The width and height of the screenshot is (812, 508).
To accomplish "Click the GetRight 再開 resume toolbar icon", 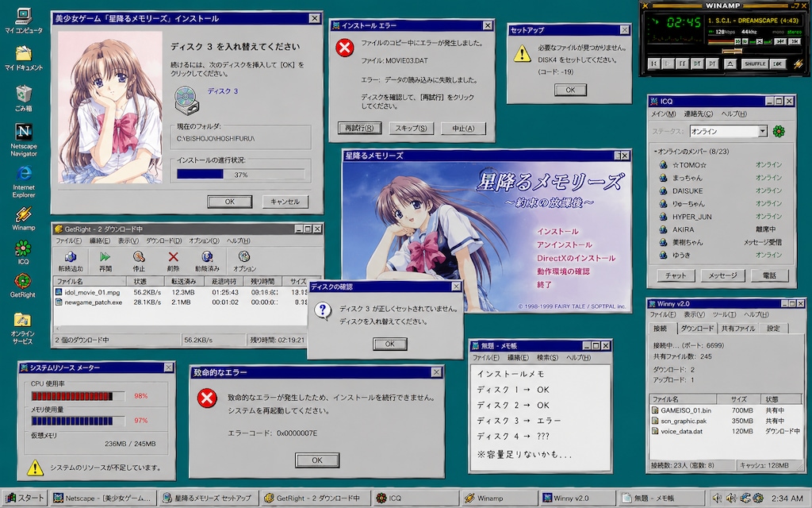I will coord(105,257).
